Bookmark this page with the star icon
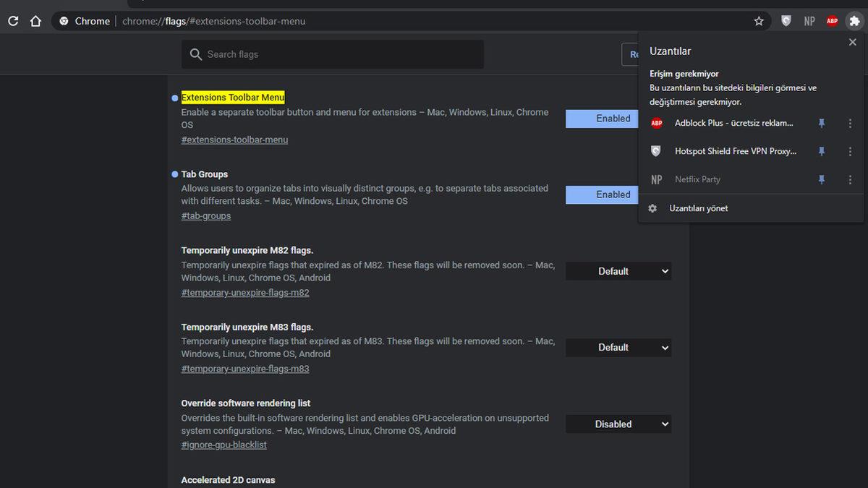This screenshot has height=488, width=868. pos(759,21)
